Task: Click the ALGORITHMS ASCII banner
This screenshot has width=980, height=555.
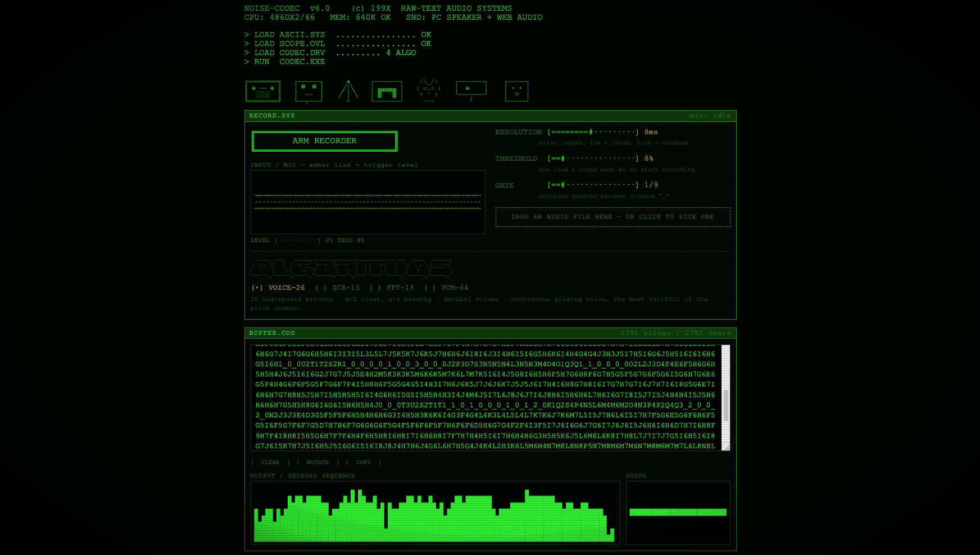Action: [x=351, y=269]
